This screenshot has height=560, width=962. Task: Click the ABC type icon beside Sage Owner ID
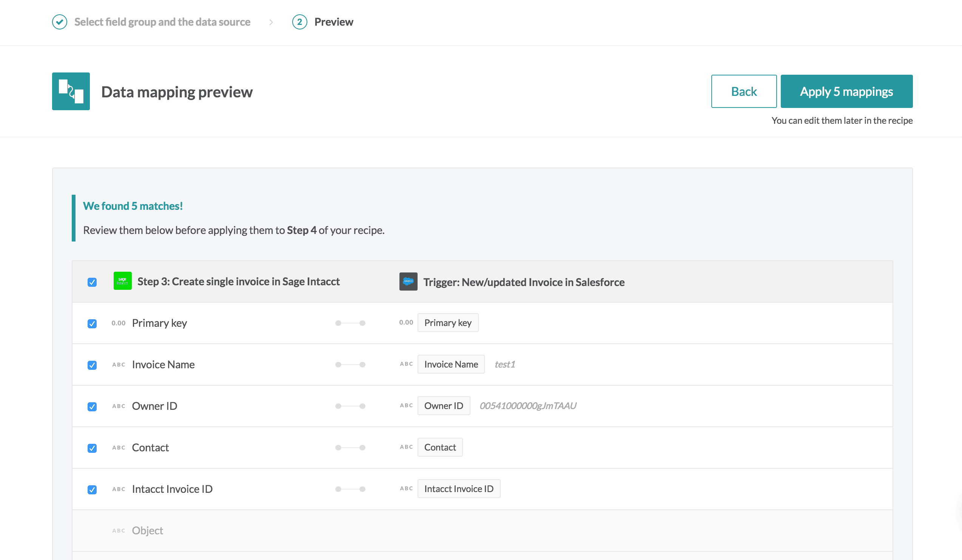pyautogui.click(x=119, y=406)
